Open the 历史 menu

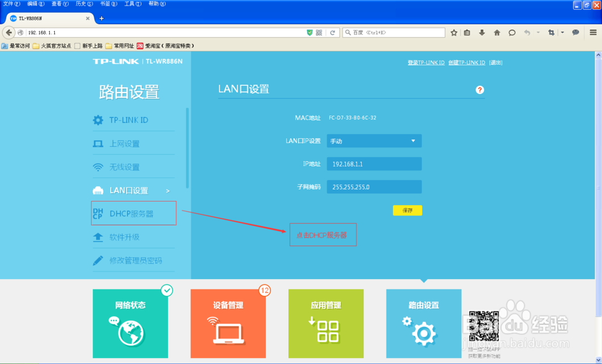(x=84, y=4)
